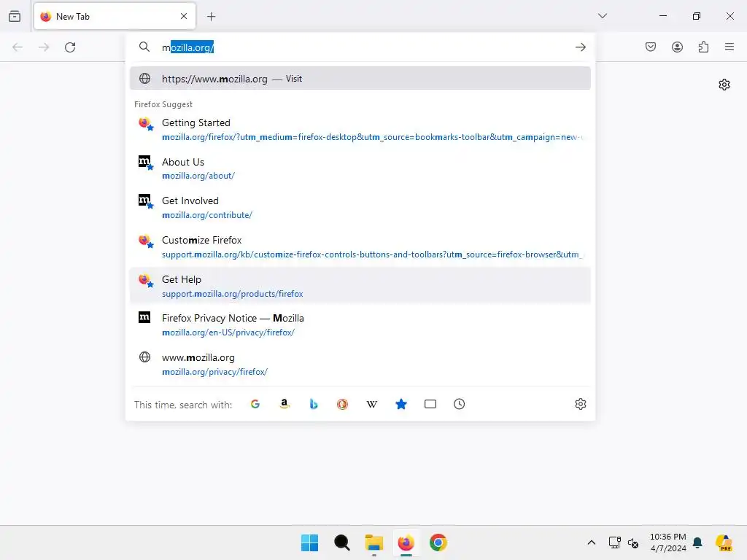Screen dimensions: 747x560
Task: Click the muted volume tray icon
Action: tap(633, 542)
